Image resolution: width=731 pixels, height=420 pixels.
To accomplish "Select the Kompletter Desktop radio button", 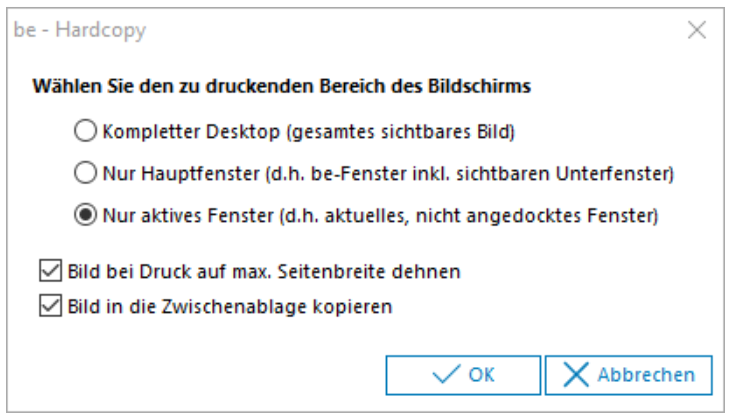I will click(85, 130).
